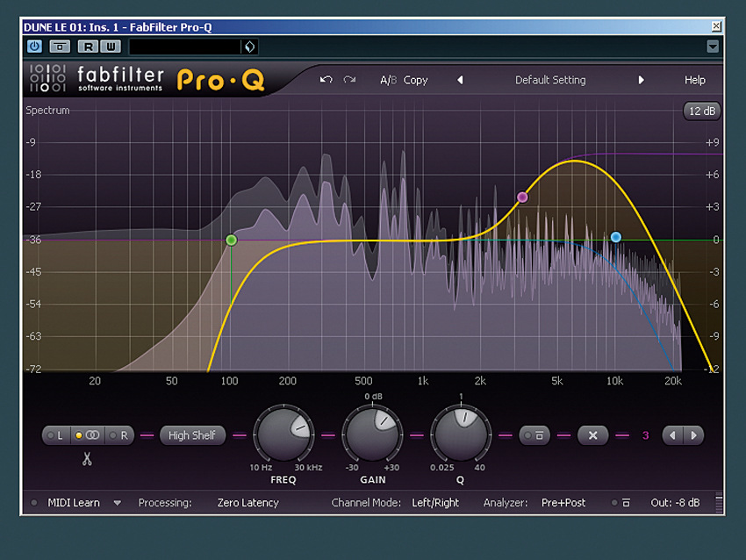Open the Left/Right channel mode menu
Viewport: 746px width, 560px height.
coord(435,502)
